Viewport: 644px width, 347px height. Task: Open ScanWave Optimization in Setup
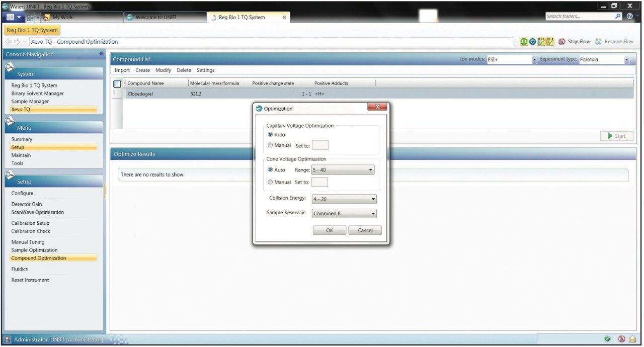coord(38,212)
